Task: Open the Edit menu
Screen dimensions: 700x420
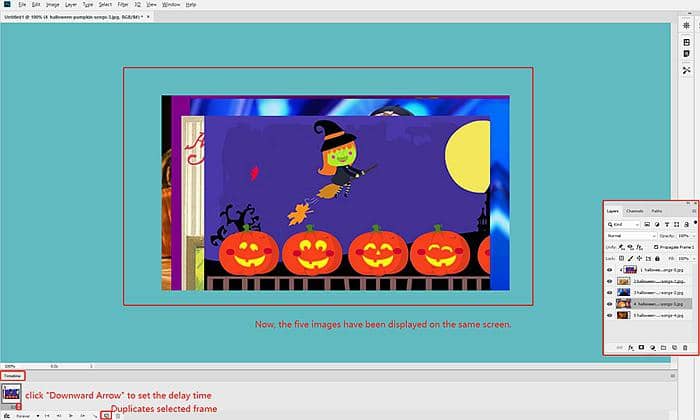Action: pos(36,4)
